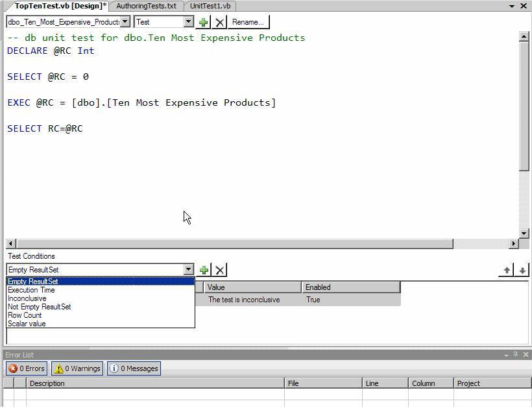The image size is (532, 408).
Task: Choose Scalar value in the condition list
Action: pyautogui.click(x=27, y=324)
